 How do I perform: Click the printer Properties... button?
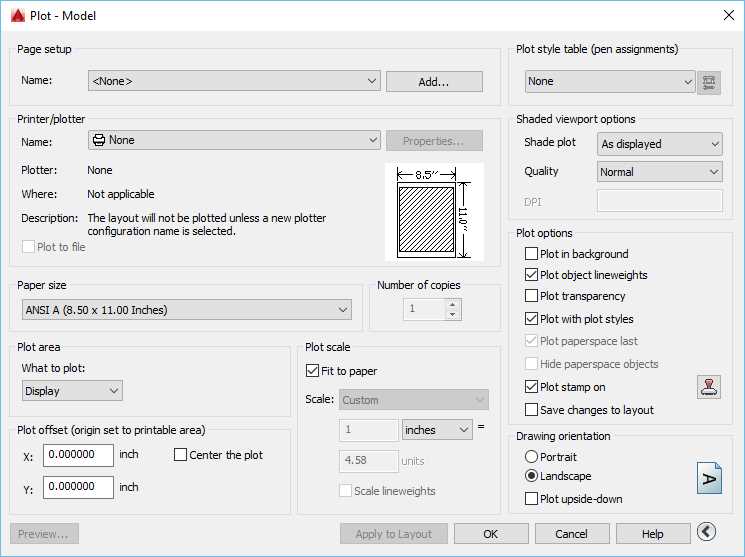pyautogui.click(x=434, y=141)
